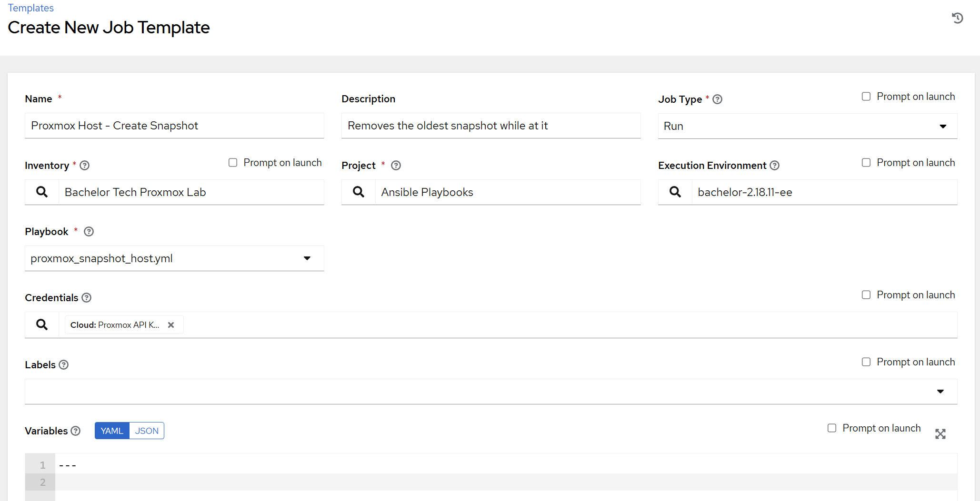This screenshot has width=980, height=501.
Task: Check Prompt on launch for Variables
Action: pyautogui.click(x=832, y=428)
